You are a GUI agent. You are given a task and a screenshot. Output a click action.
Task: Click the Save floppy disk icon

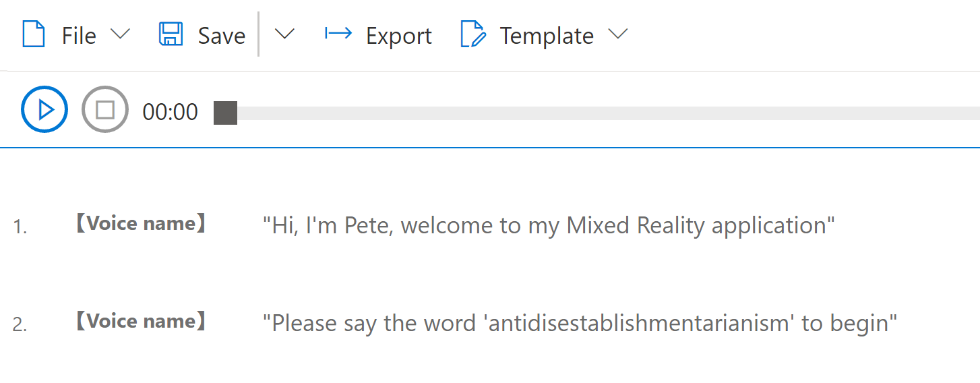point(171,34)
